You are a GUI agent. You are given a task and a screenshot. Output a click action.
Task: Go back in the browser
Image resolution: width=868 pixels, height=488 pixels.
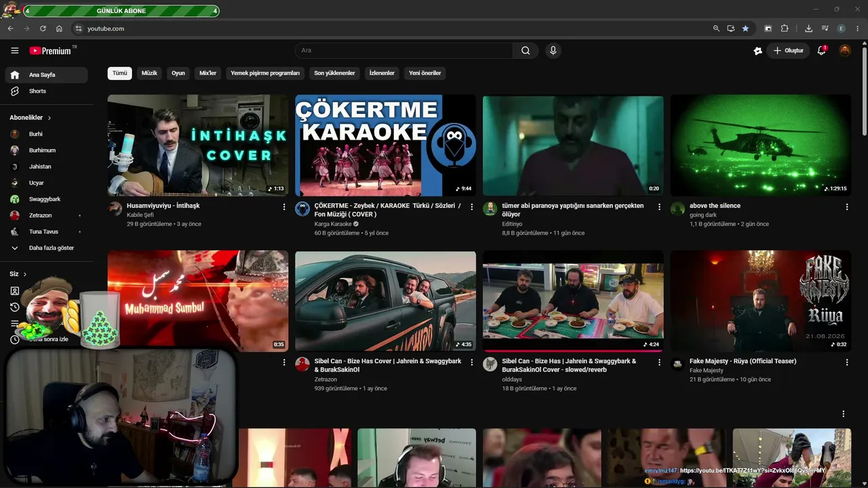click(x=10, y=28)
